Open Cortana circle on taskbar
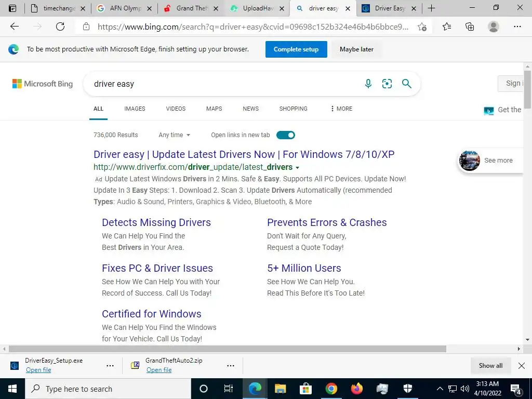The height and width of the screenshot is (399, 532). tap(203, 389)
